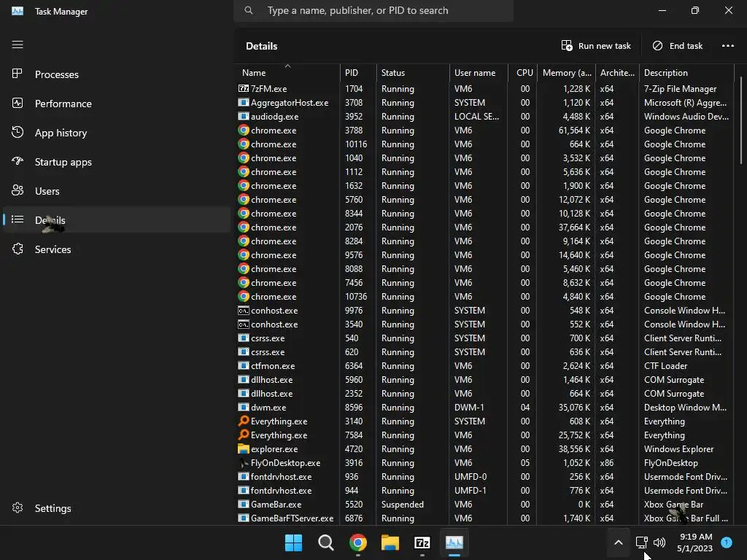
Task: Select dllhost.exe with PID 5960
Action: (485, 379)
